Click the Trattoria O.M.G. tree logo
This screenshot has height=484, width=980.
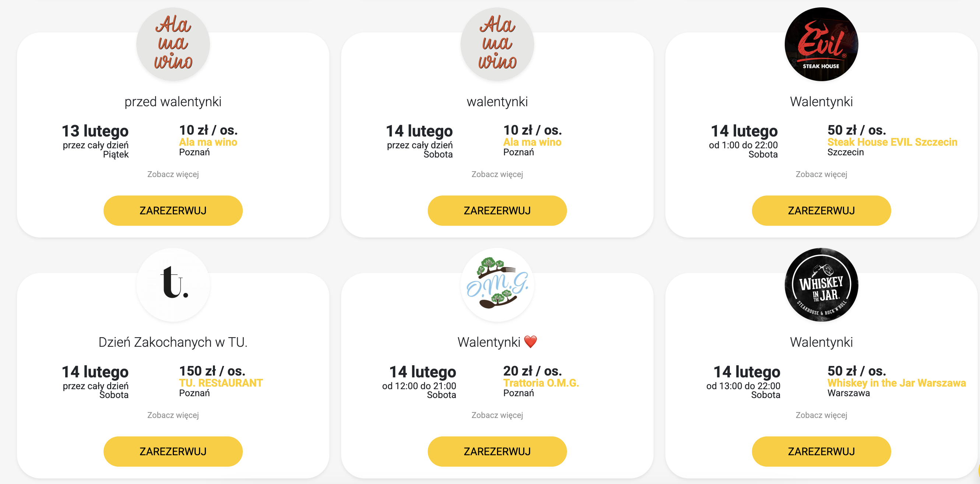click(497, 284)
